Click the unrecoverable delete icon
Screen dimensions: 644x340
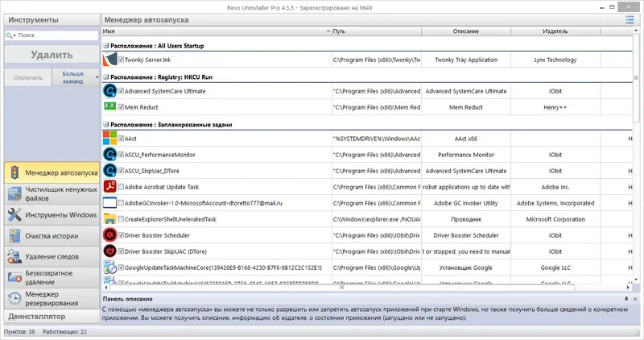[14, 277]
